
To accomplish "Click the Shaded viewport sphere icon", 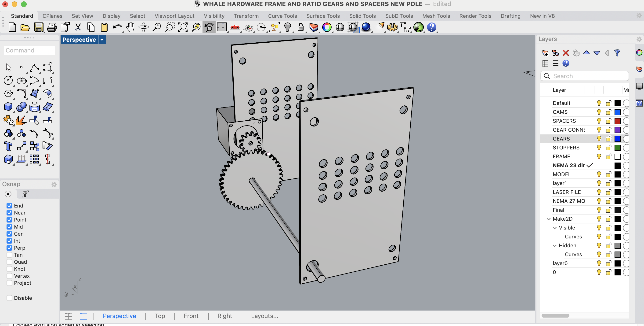I will coord(340,27).
